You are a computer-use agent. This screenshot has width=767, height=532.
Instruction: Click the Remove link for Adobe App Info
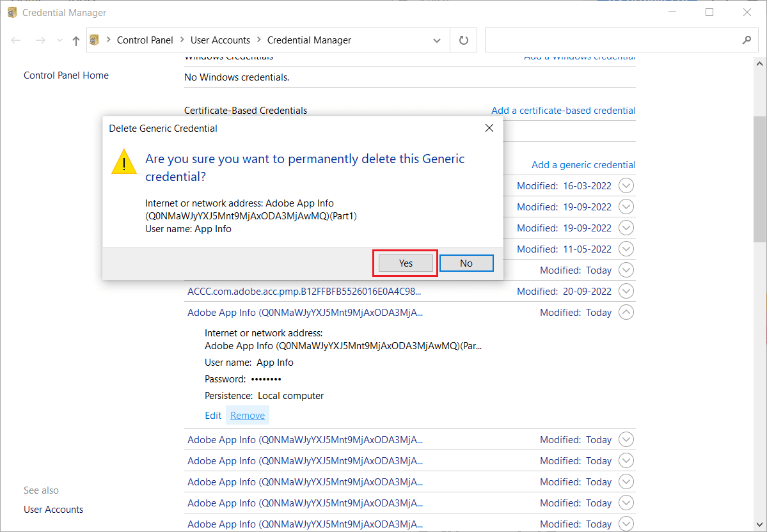click(248, 415)
